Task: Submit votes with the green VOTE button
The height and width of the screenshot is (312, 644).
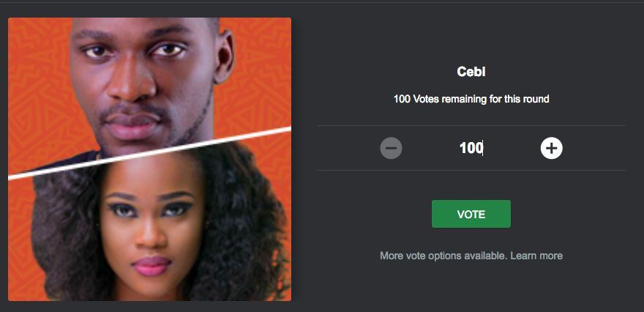Action: pos(471,214)
